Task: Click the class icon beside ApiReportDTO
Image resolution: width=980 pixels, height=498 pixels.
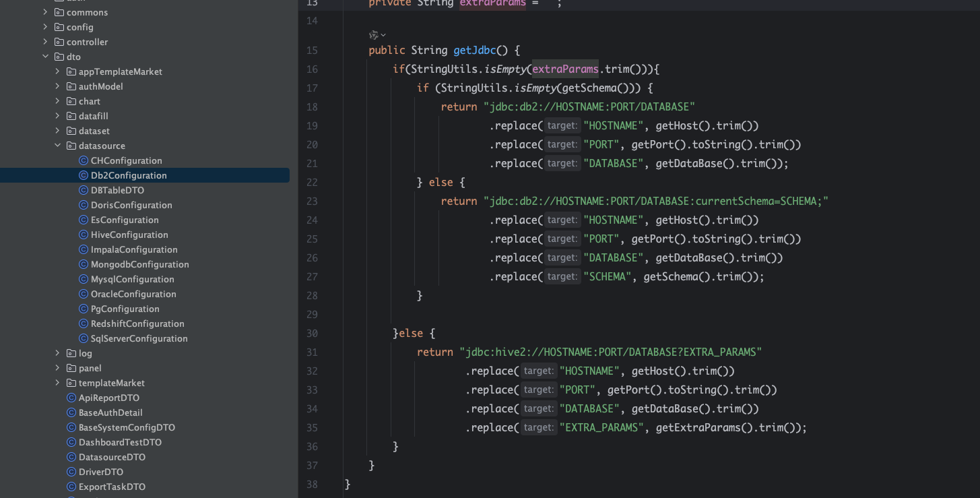Action: [71, 398]
